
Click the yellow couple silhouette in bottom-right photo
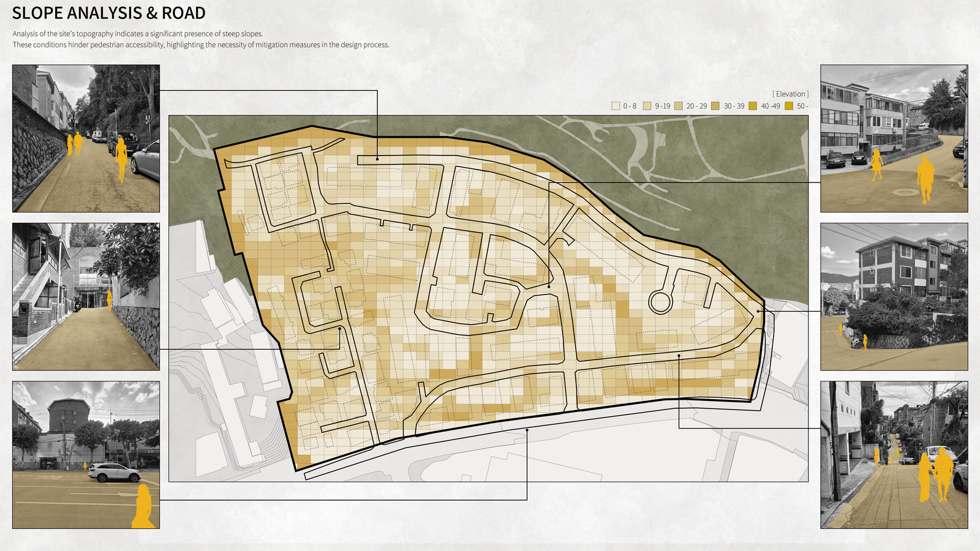935,475
